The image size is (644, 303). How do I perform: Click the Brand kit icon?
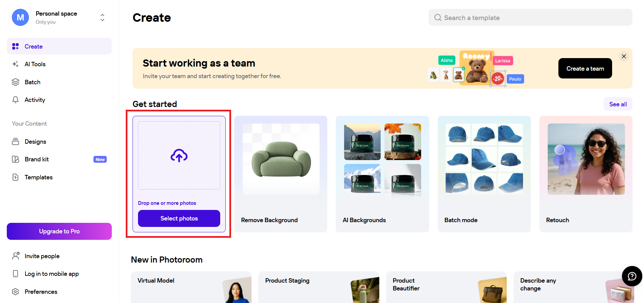(16, 159)
